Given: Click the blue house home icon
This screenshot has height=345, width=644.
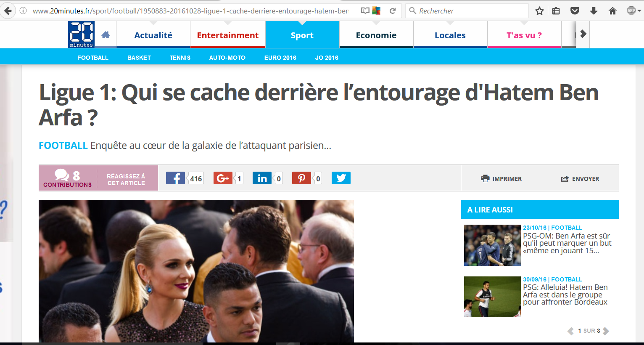Looking at the screenshot, I should point(106,35).
